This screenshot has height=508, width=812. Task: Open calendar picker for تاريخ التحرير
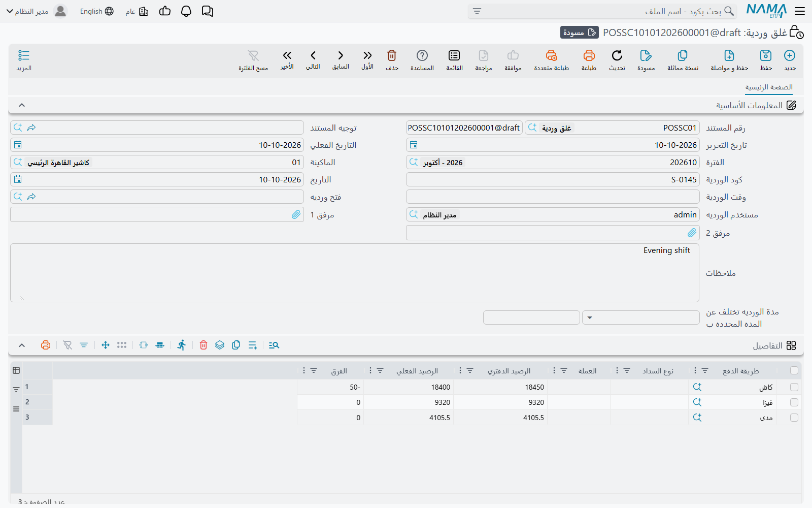pos(414,145)
